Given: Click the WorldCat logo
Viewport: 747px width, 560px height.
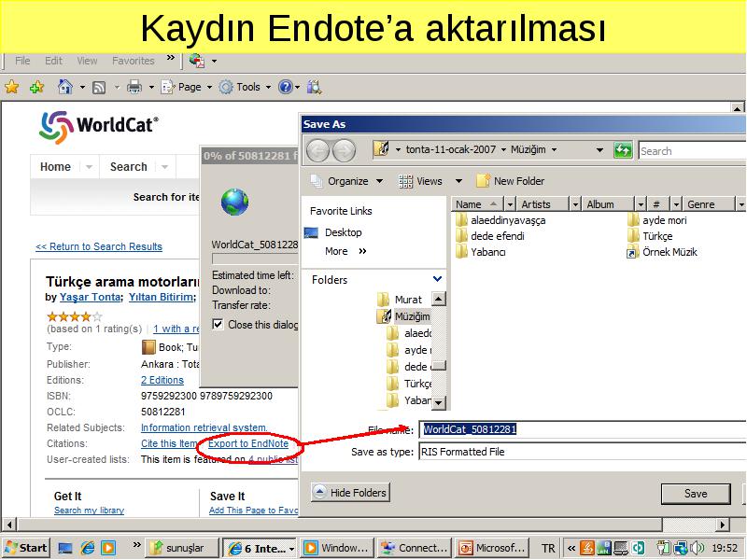Looking at the screenshot, I should (99, 127).
